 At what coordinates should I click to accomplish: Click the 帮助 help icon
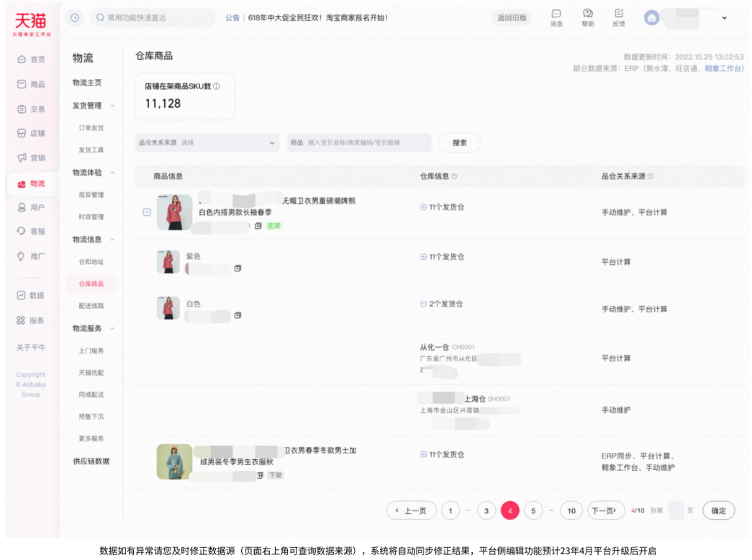point(587,17)
